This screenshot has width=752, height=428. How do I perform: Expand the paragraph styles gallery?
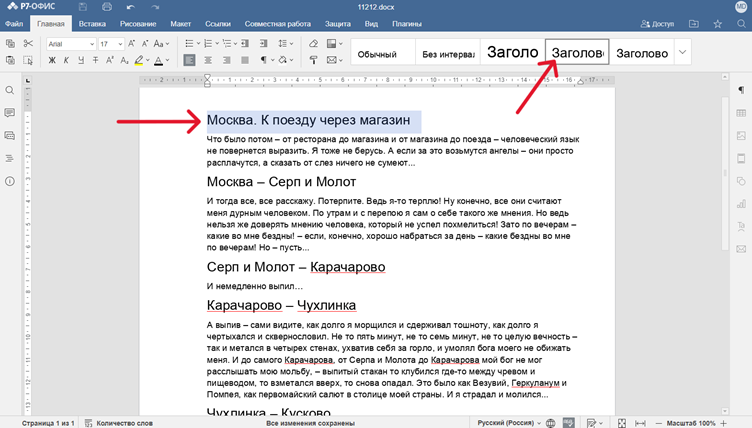point(683,52)
